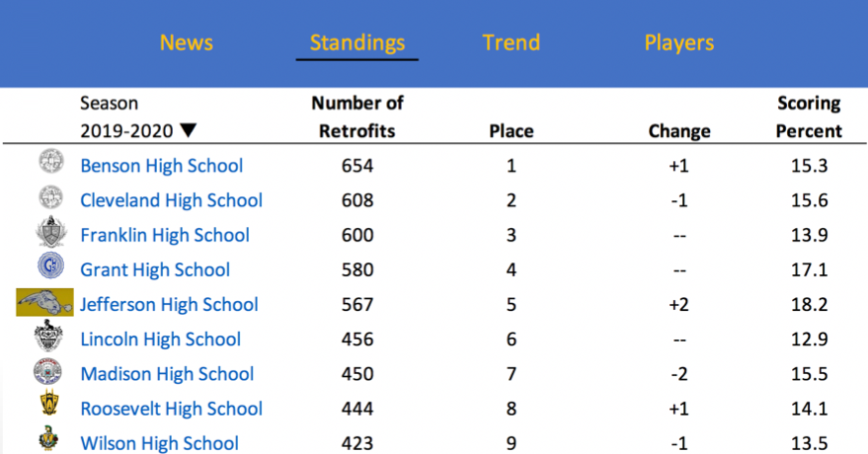Follow the Wilson High School link
The height and width of the screenshot is (454, 868).
(x=159, y=443)
